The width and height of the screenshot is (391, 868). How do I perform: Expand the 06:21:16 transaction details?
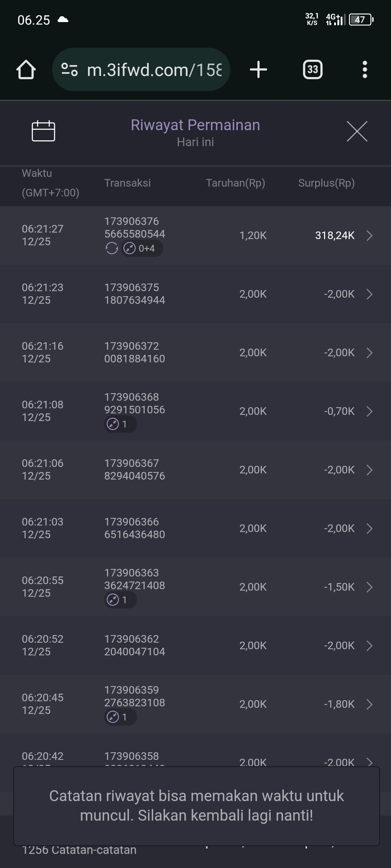pyautogui.click(x=369, y=353)
